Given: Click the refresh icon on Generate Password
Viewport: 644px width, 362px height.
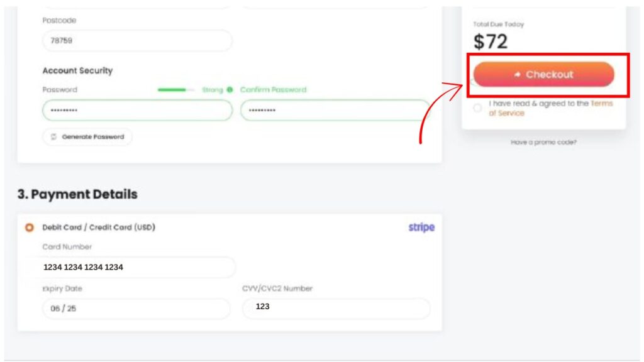Looking at the screenshot, I should (x=54, y=137).
